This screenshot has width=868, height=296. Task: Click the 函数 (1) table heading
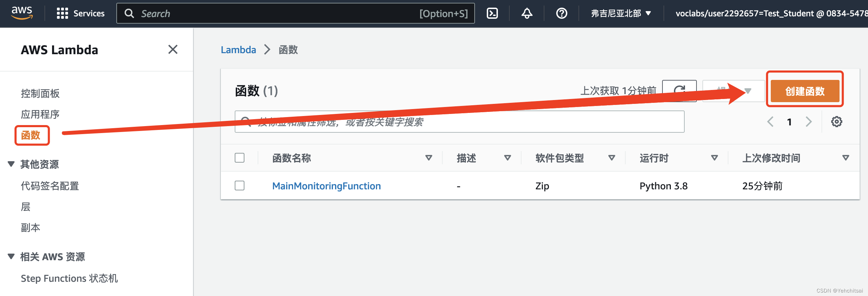[x=257, y=91]
